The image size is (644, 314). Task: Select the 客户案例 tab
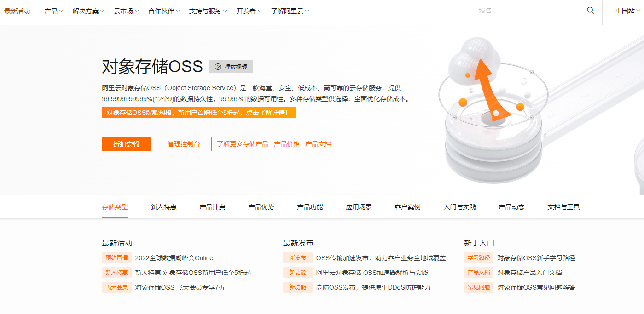click(x=407, y=207)
